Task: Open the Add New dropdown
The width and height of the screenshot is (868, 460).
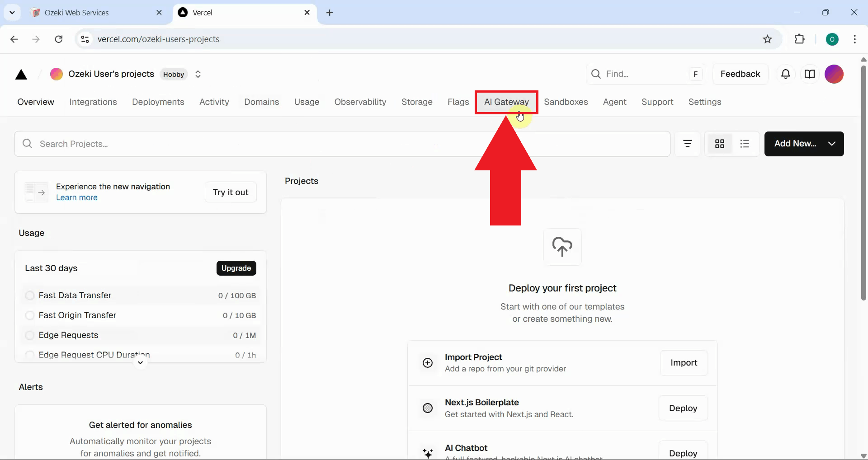Action: [x=804, y=144]
